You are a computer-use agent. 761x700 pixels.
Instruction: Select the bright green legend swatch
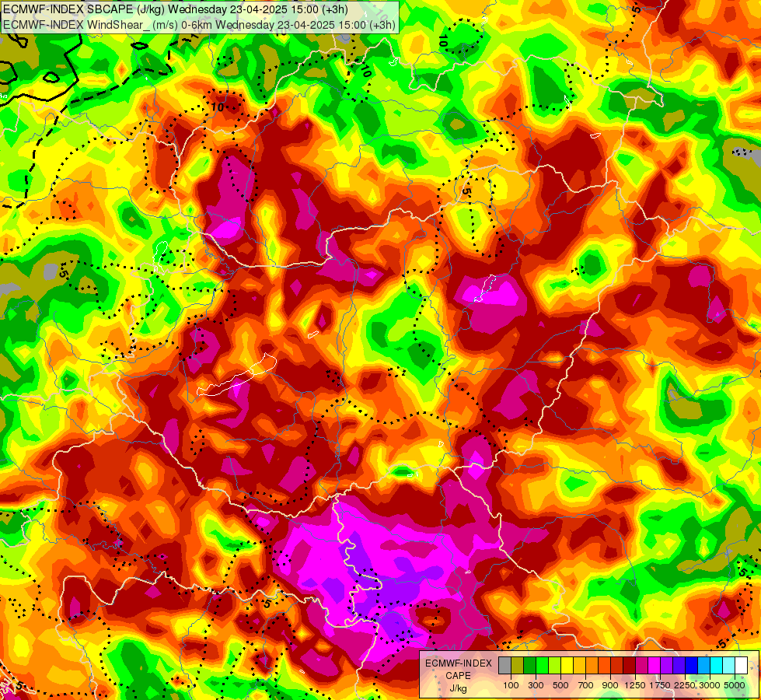tap(542, 665)
